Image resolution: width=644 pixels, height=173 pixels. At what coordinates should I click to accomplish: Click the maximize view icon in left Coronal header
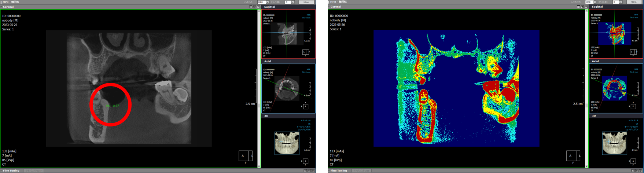click(x=255, y=7)
